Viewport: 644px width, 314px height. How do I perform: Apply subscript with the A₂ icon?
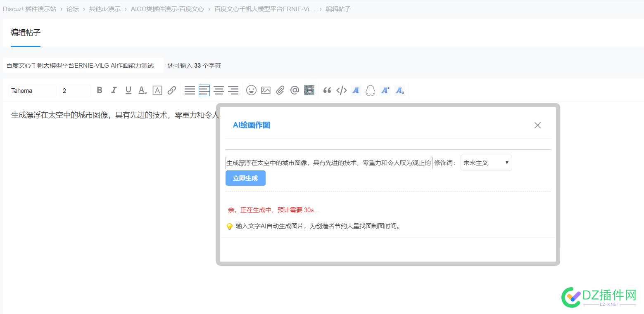(399, 90)
